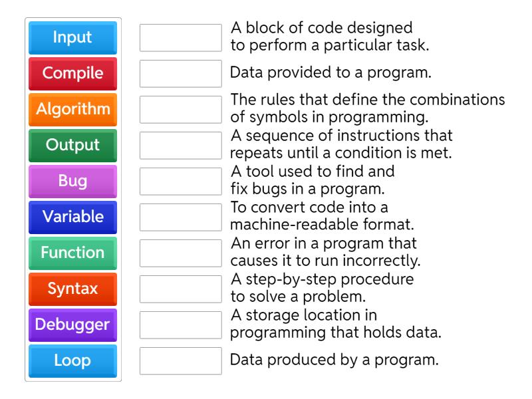This screenshot has height=399, width=532.
Task: Click the blue Loop tile
Action: pos(72,360)
